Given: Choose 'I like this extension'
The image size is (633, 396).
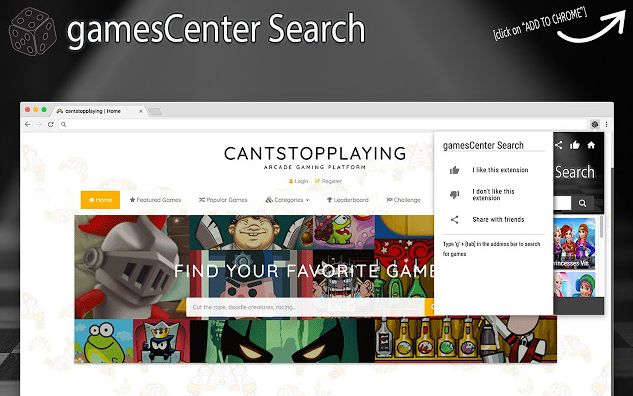Looking at the screenshot, I should [x=500, y=170].
